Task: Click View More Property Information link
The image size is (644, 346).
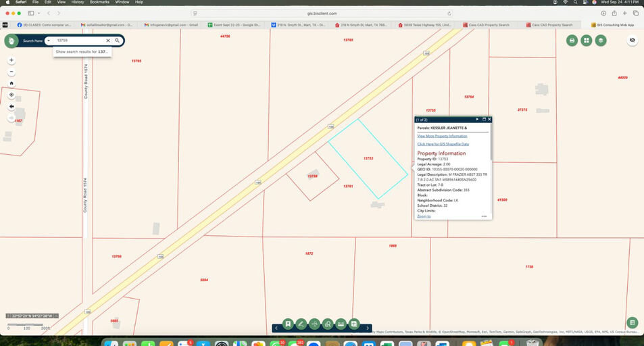Action: (x=442, y=136)
